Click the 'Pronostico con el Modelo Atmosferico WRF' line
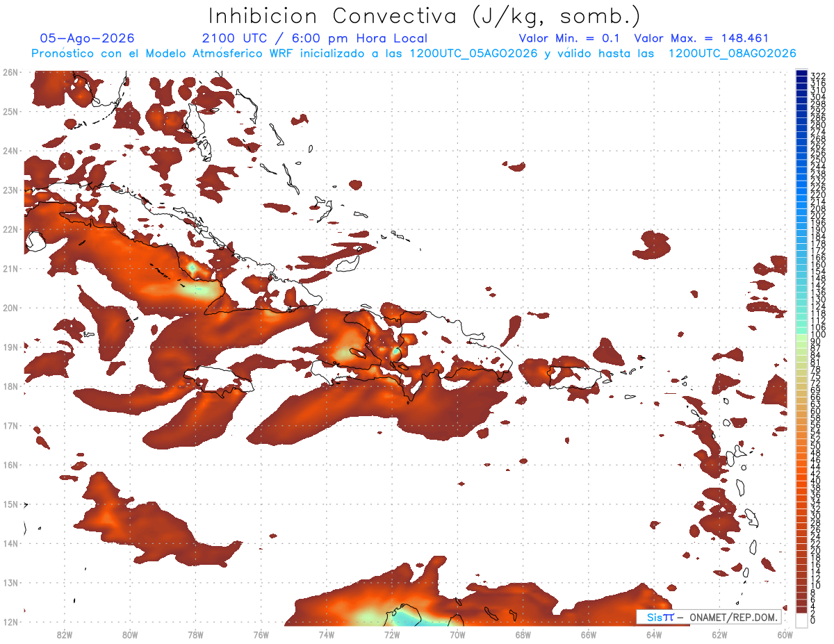Image resolution: width=834 pixels, height=644 pixels. 414,53
